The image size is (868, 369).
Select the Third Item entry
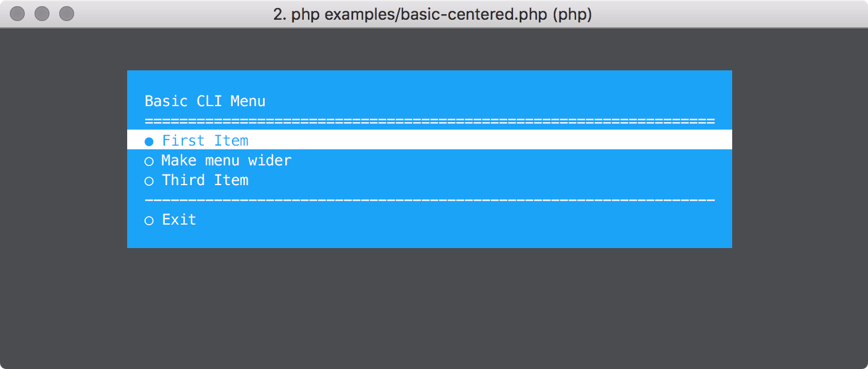pos(205,180)
